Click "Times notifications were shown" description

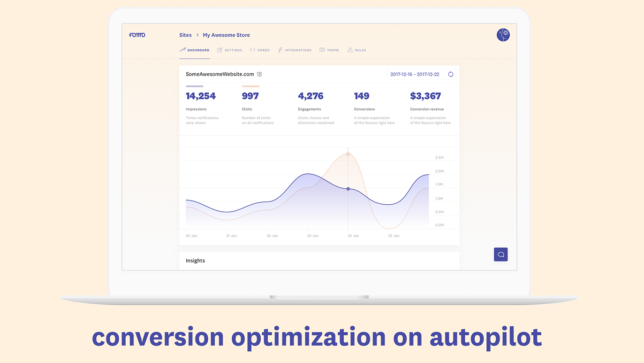coord(202,120)
